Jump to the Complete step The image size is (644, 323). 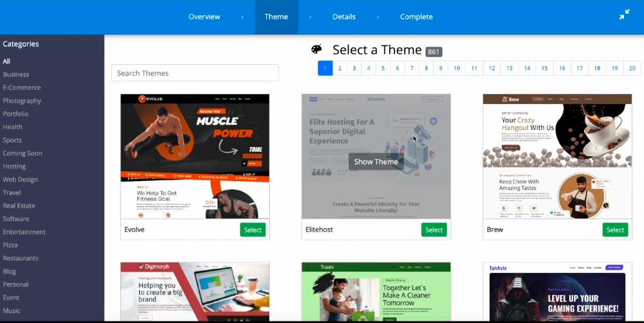416,17
